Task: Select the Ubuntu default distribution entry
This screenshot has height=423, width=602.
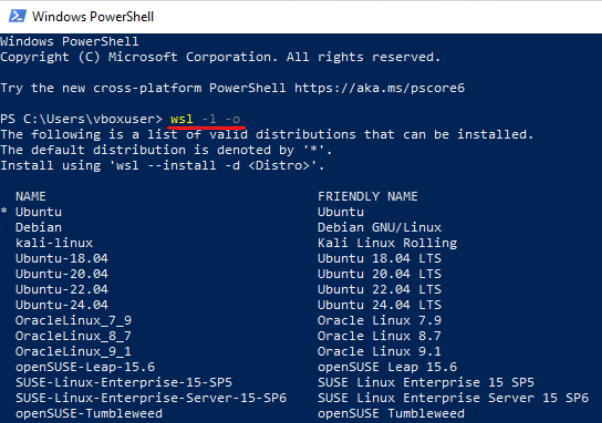Action: [38, 212]
